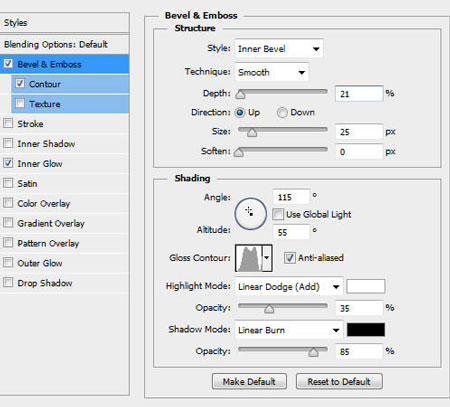Click highlight Opacity field showing 35

click(359, 308)
